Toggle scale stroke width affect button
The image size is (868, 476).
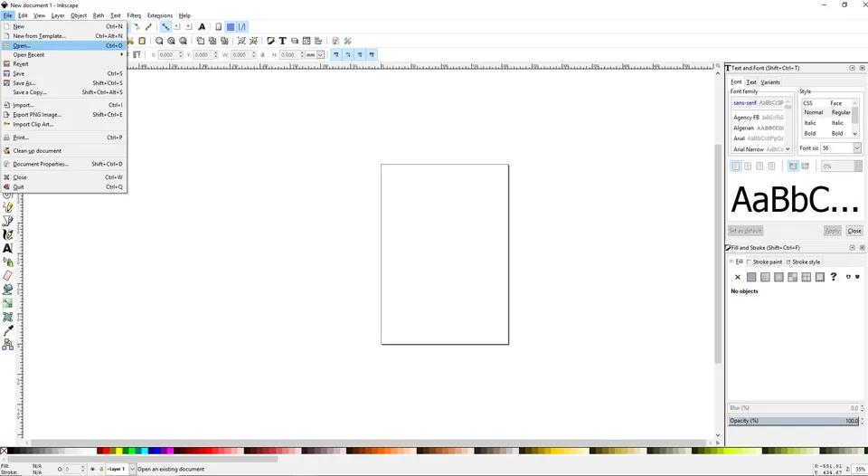click(336, 55)
